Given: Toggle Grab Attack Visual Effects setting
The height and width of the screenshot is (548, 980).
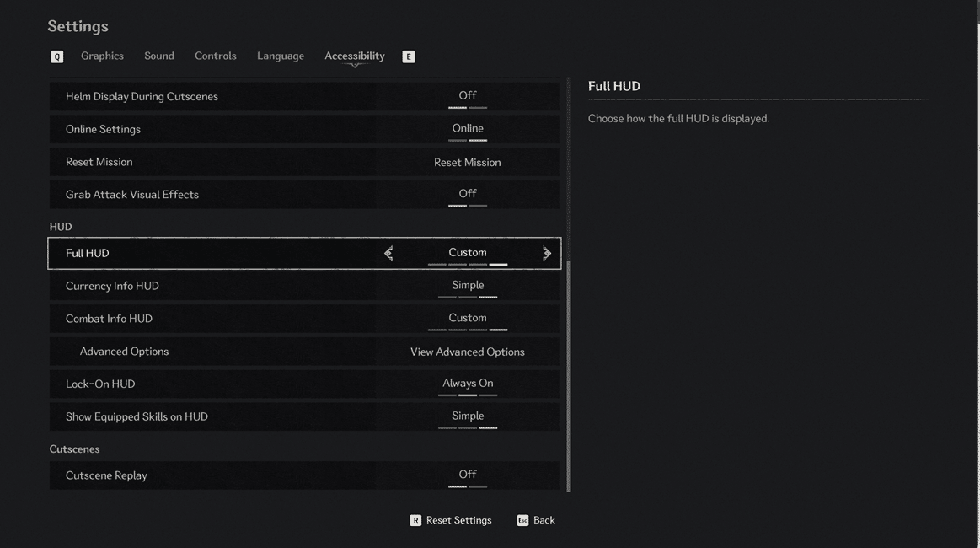Looking at the screenshot, I should pos(468,194).
